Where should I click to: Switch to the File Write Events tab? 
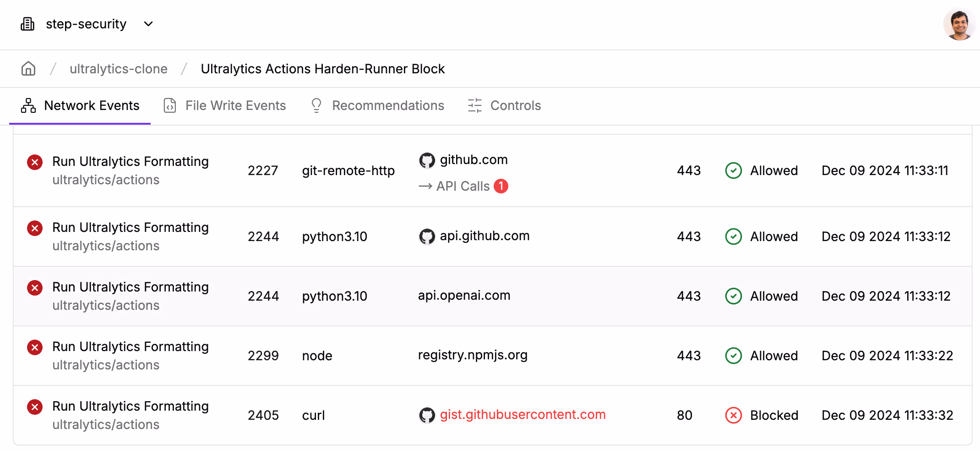point(225,105)
